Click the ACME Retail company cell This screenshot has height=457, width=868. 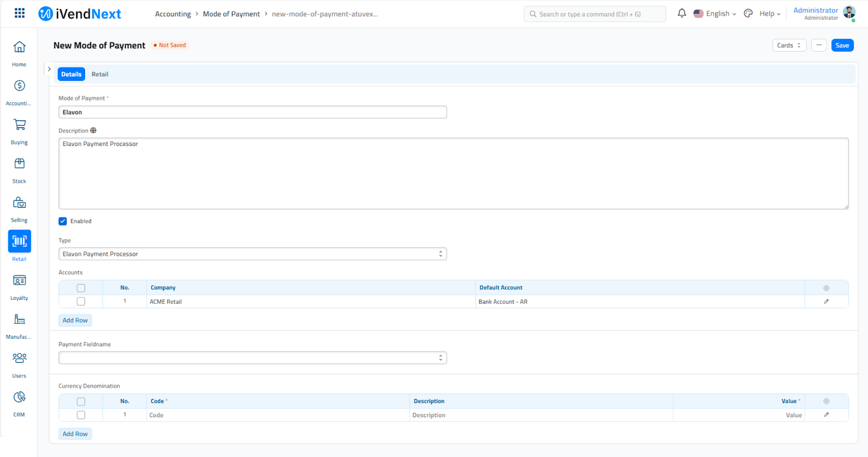point(311,302)
